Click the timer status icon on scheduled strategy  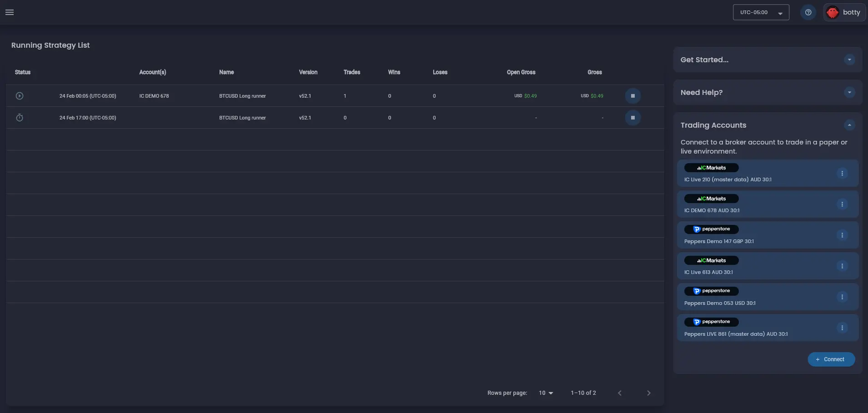pyautogui.click(x=20, y=118)
